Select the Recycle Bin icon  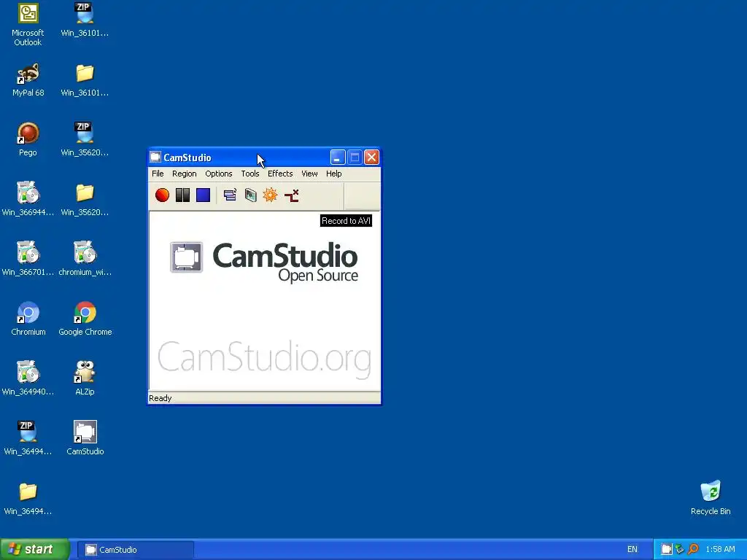pos(711,498)
